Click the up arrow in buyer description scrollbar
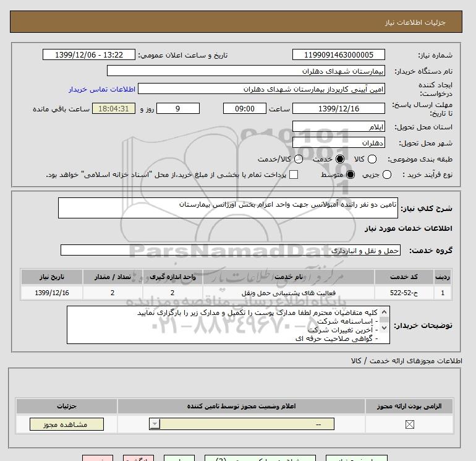Screen dimensions: 476x461 point(384,312)
